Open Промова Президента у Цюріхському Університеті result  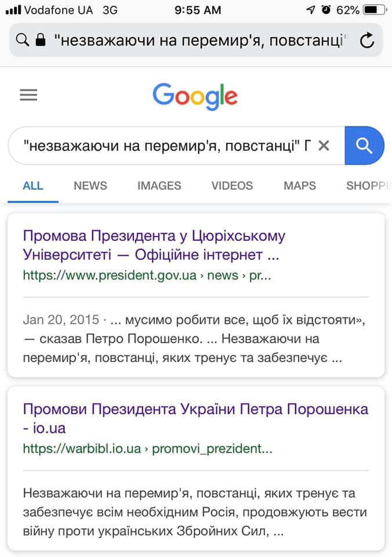[x=154, y=245]
